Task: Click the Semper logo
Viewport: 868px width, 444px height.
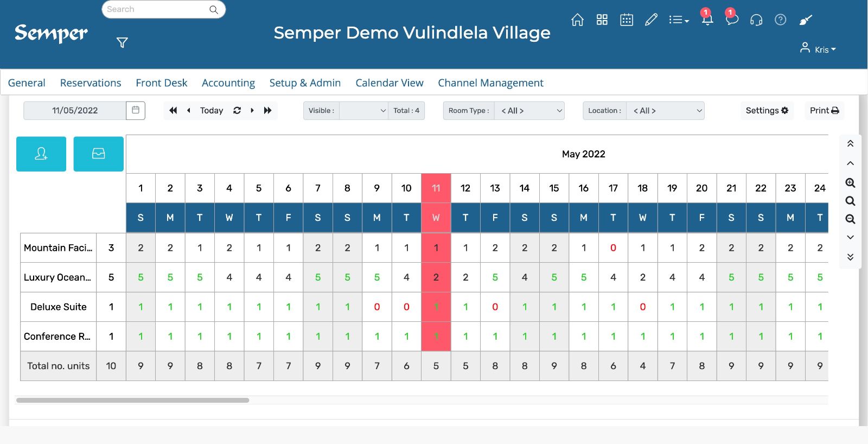Action: pyautogui.click(x=51, y=33)
